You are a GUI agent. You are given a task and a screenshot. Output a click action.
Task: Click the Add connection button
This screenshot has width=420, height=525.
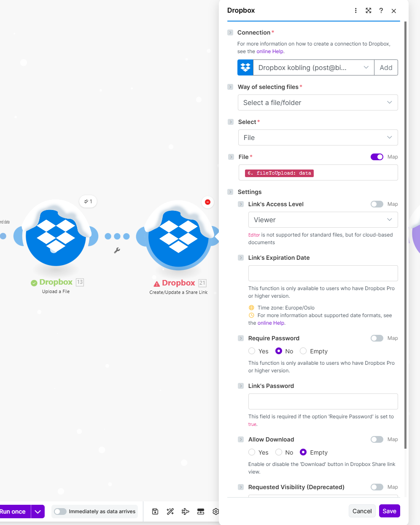386,67
